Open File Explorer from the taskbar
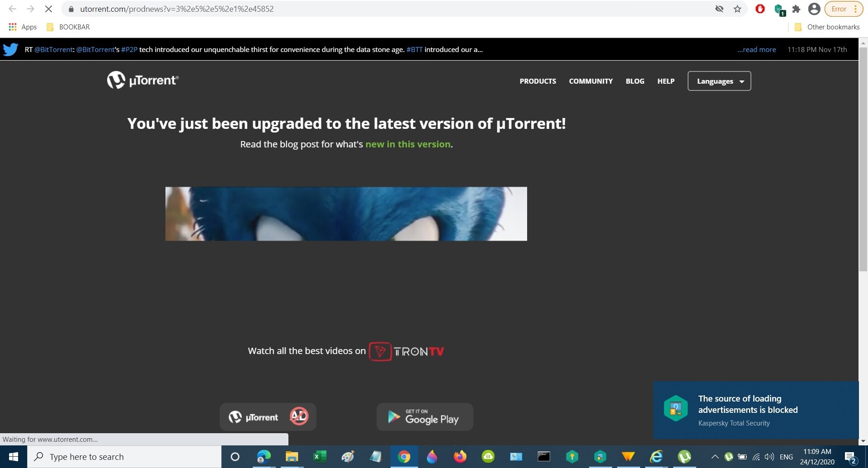This screenshot has width=868, height=468. tap(292, 457)
